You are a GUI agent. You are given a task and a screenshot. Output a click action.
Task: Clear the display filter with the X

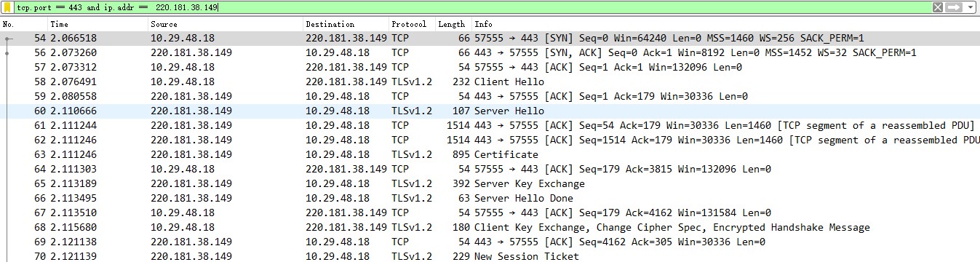tap(938, 7)
